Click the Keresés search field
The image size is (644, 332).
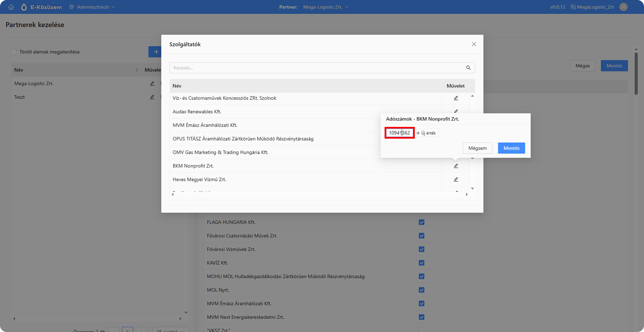(317, 68)
